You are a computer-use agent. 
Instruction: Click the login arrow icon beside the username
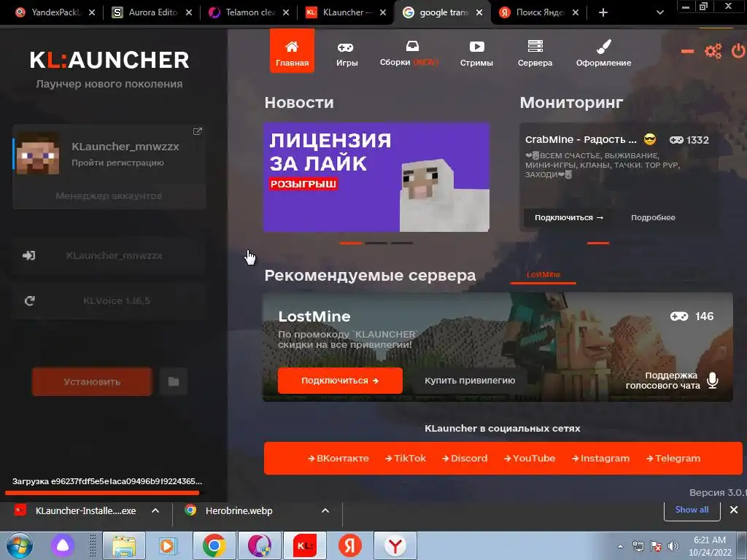point(29,256)
